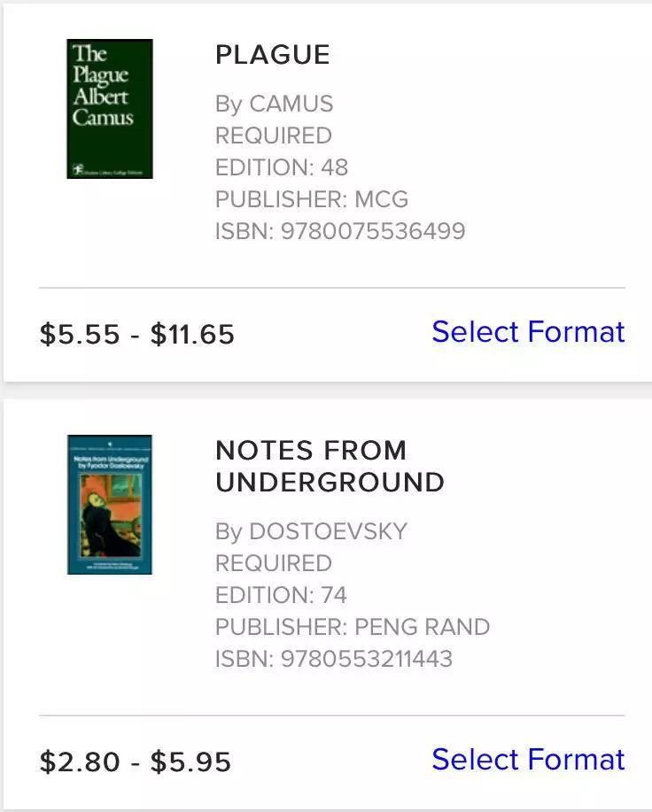Click the PUBLISHER: PENG RAND line
The image size is (652, 812).
352,627
